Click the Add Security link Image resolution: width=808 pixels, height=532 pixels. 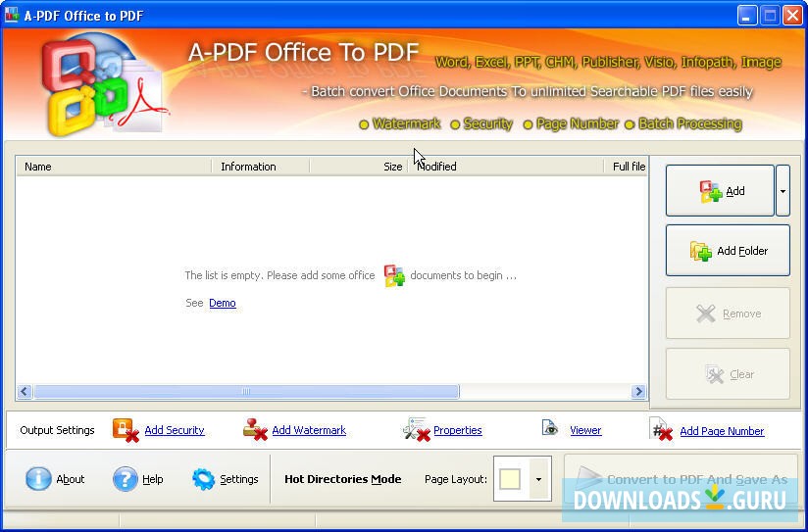click(x=175, y=430)
